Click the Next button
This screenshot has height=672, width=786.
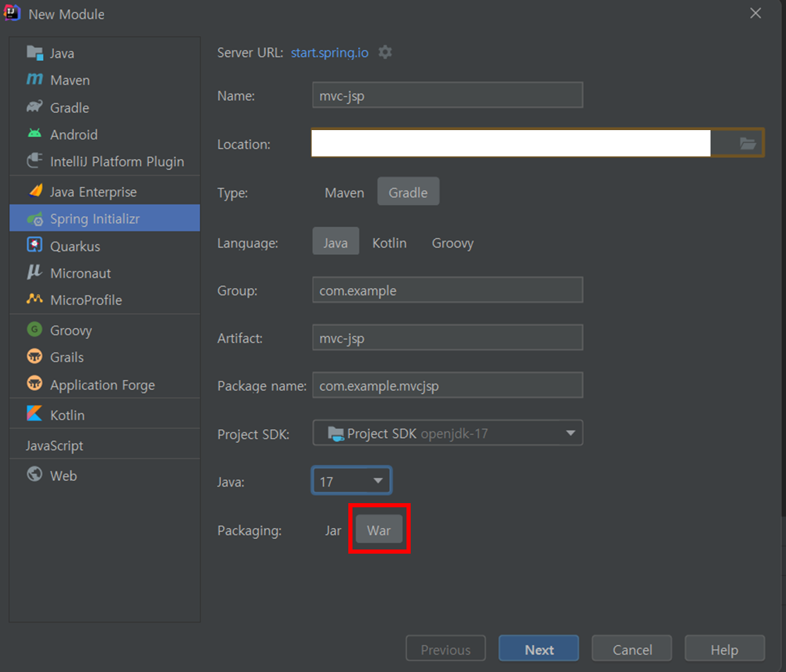click(x=539, y=649)
